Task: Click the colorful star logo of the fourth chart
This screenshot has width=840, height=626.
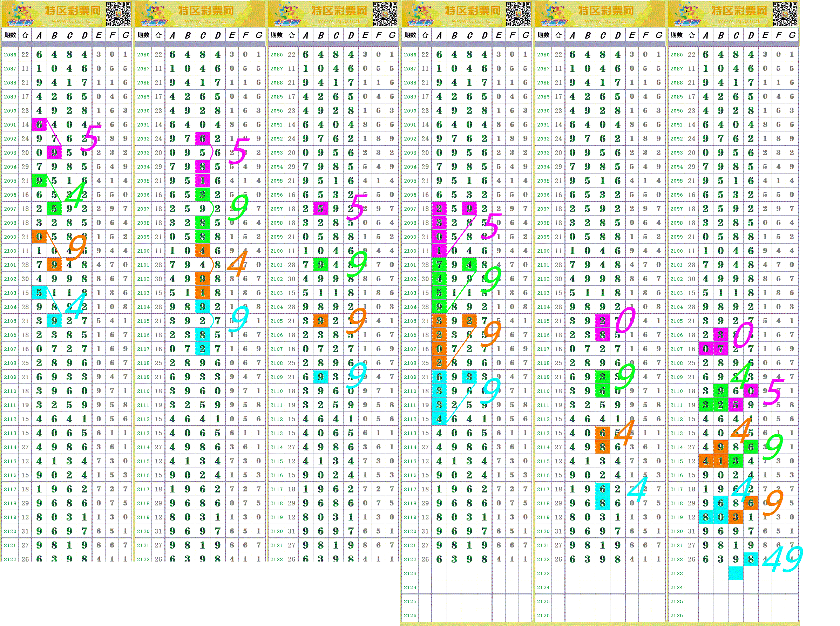Action: coord(421,14)
